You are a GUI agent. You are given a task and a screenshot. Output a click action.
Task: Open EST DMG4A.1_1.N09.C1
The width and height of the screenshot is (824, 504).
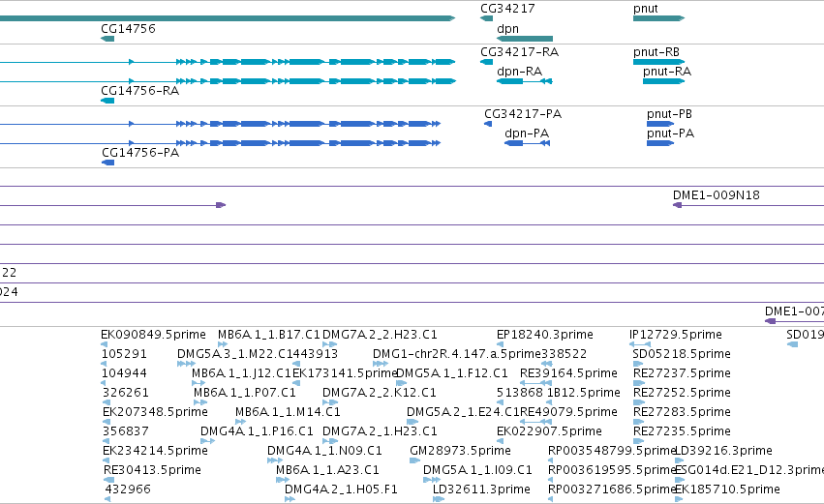pos(324,451)
